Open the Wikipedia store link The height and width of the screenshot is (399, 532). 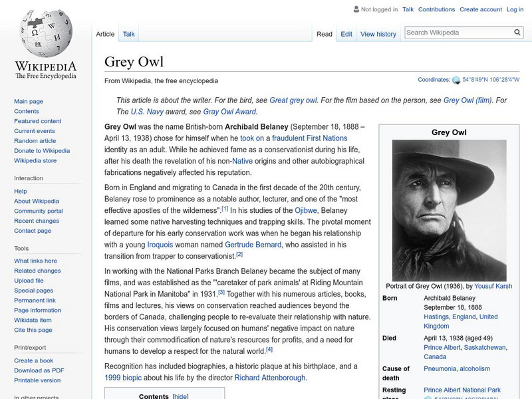click(x=35, y=160)
